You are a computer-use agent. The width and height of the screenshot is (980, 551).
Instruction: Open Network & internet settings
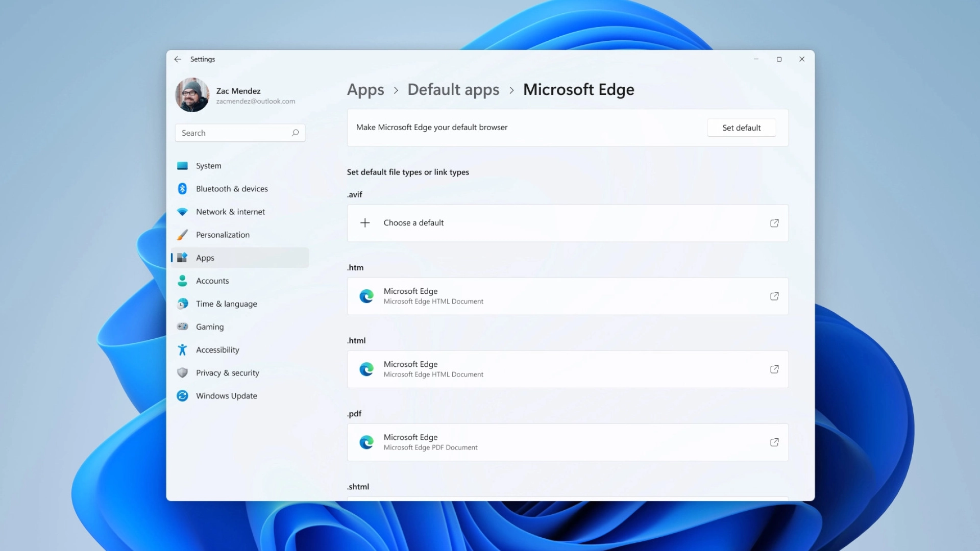[x=230, y=212]
